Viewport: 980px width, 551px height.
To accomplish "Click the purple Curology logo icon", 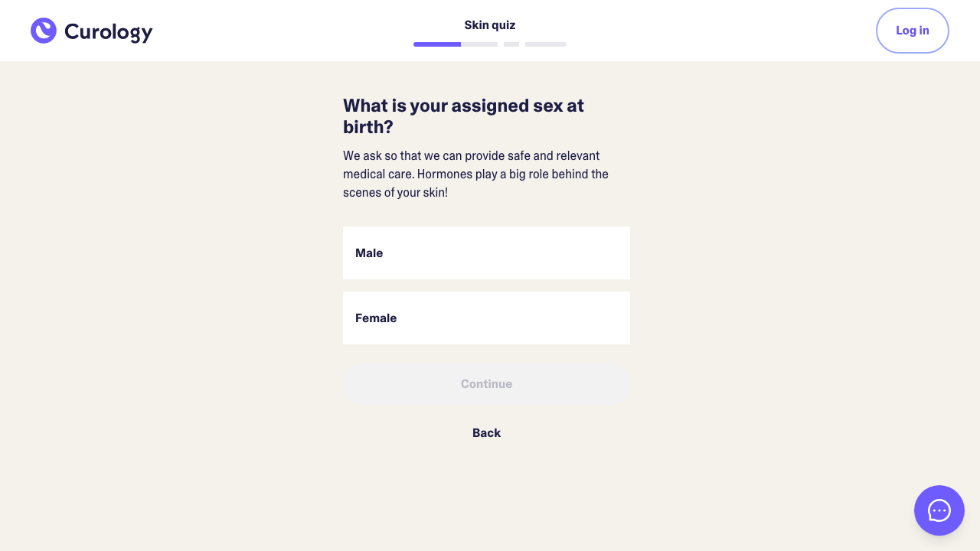I will [x=44, y=31].
